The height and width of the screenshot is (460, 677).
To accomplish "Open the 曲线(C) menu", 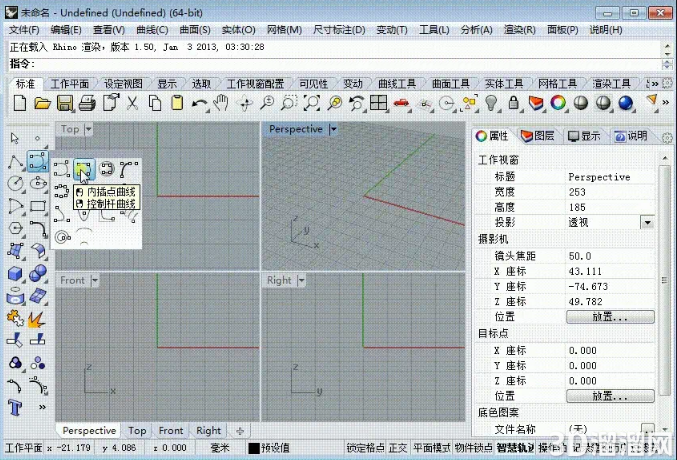I will tap(152, 30).
